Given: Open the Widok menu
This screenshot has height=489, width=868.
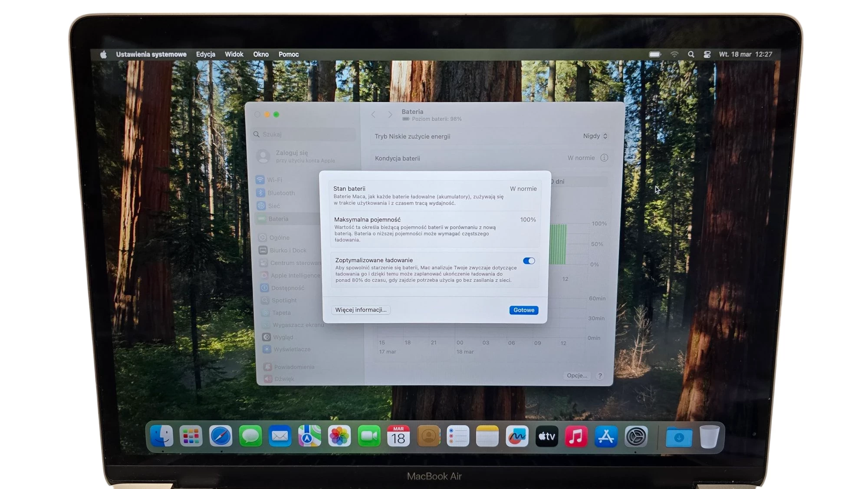Looking at the screenshot, I should click(234, 54).
